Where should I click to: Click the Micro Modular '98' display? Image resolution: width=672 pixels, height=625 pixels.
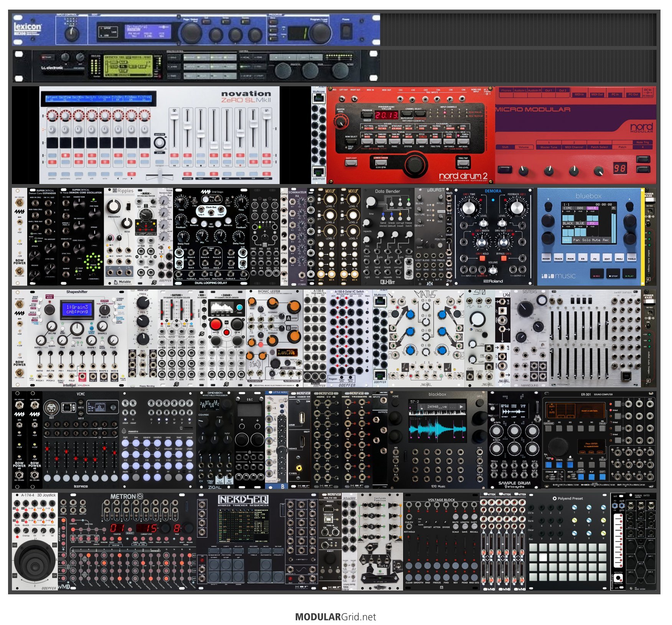(619, 168)
